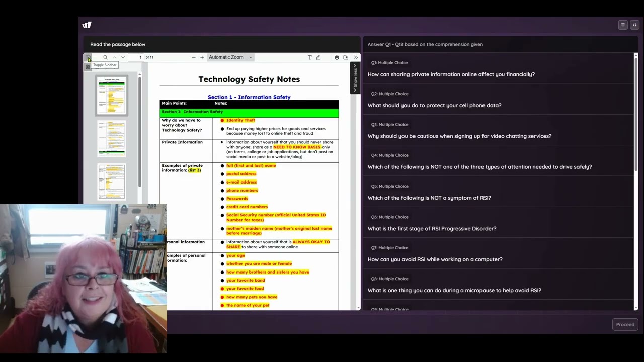Click the 'of 11' page count label
Viewport: 644px width, 362px height.
(149, 57)
